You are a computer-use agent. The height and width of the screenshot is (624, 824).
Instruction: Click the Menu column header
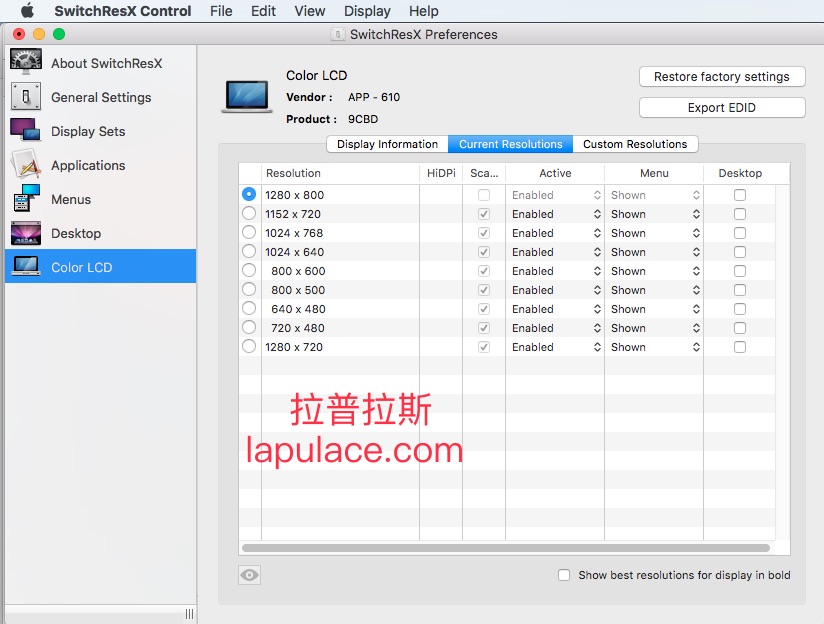click(654, 173)
